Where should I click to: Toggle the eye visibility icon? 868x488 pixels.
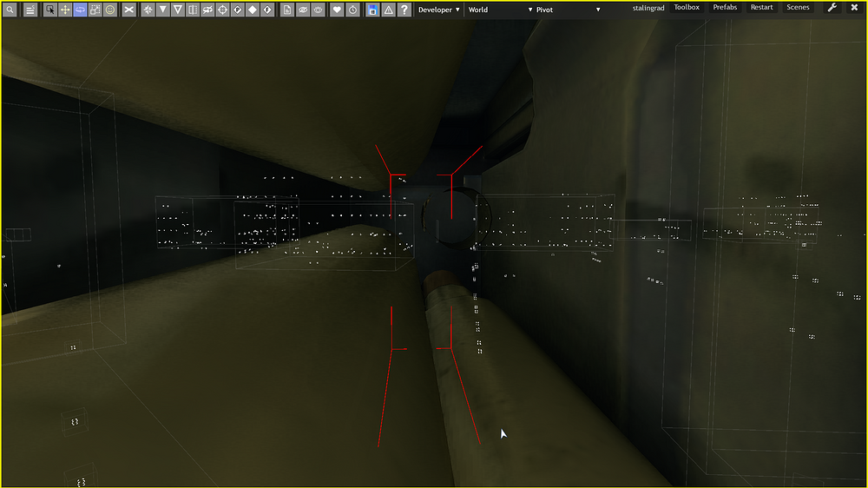coord(303,10)
